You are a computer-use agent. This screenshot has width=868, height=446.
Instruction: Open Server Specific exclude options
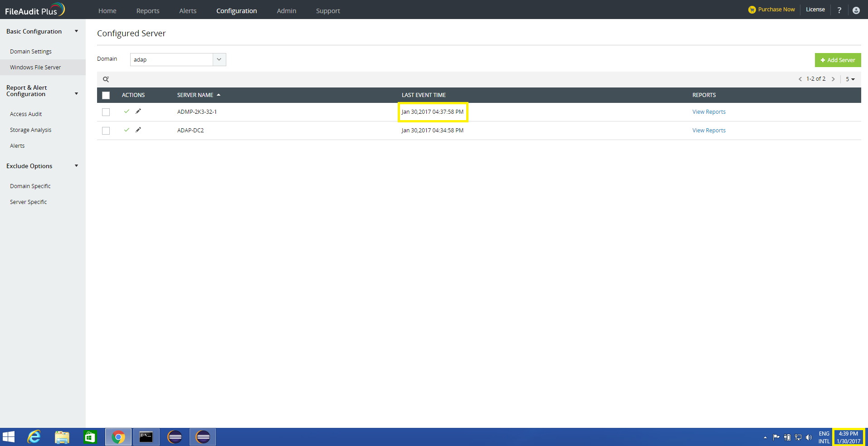point(29,202)
